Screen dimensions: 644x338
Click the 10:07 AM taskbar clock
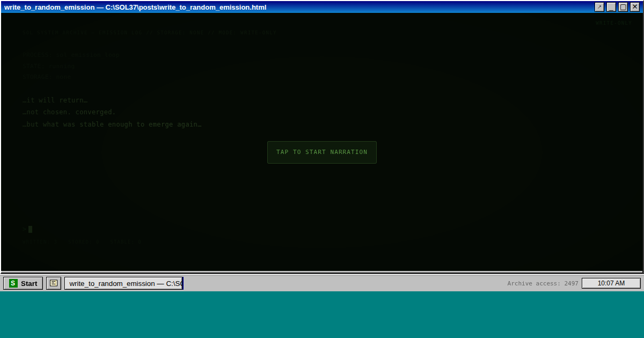(611, 283)
